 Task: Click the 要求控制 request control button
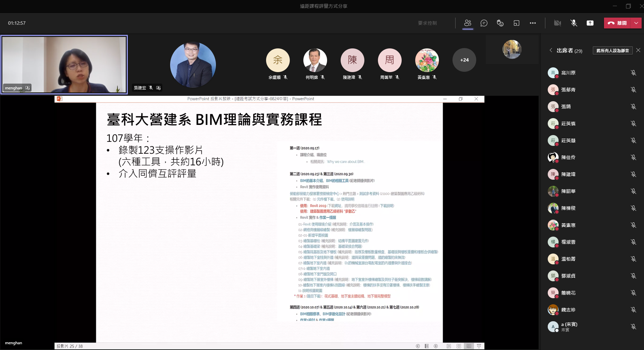pos(427,23)
